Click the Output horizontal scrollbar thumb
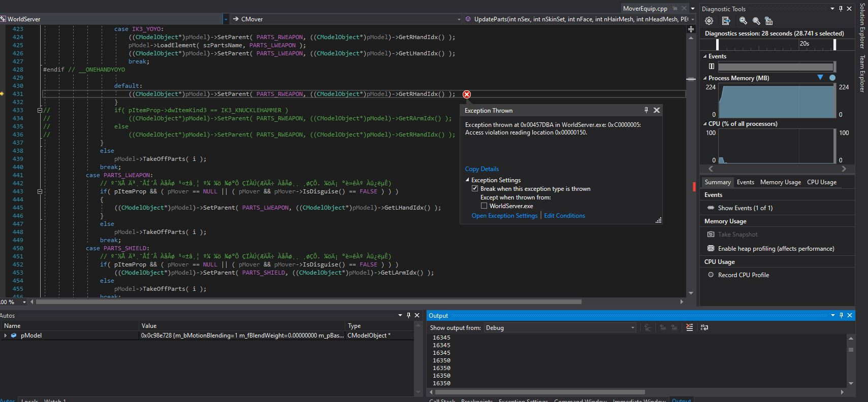868x402 pixels. [x=540, y=392]
